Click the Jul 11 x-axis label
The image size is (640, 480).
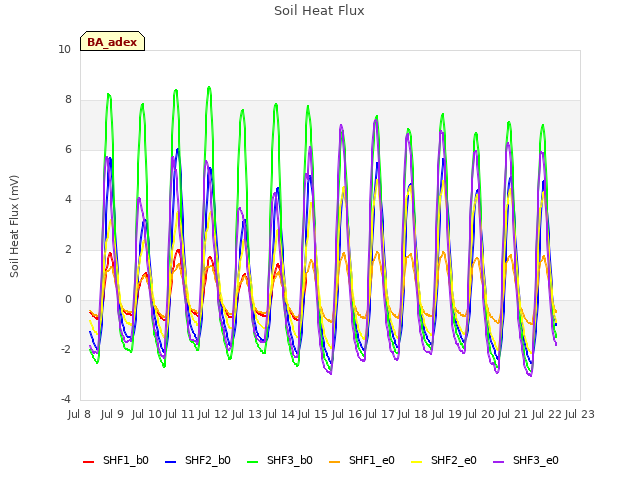[180, 414]
